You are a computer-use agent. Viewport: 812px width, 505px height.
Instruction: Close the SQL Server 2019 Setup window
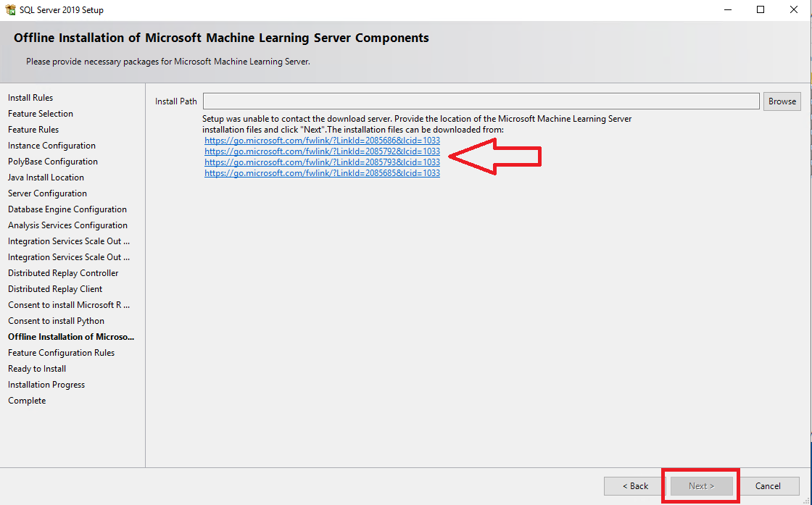(x=793, y=10)
